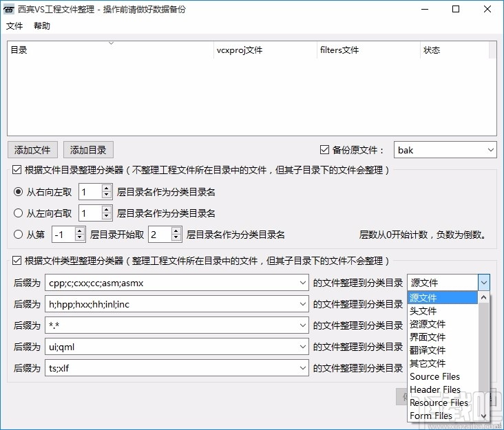Toggle 根据文件类型整理分类器 checkbox
This screenshot has width=504, height=430.
17,261
